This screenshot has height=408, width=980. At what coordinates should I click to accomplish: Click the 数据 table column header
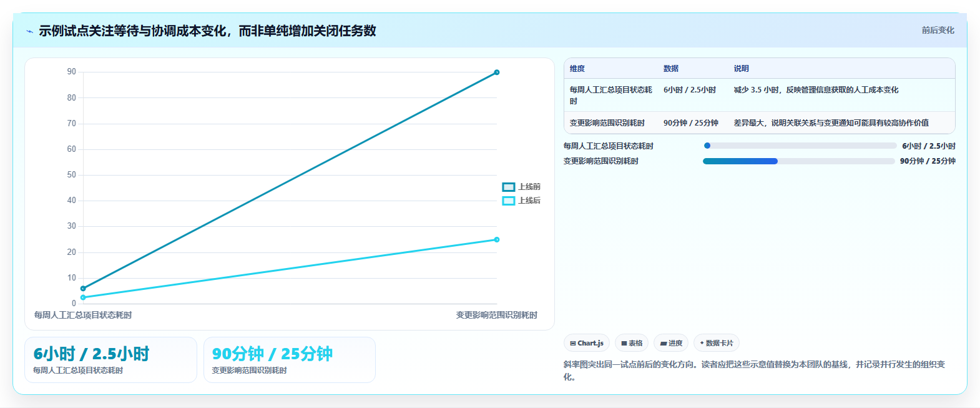pos(671,69)
